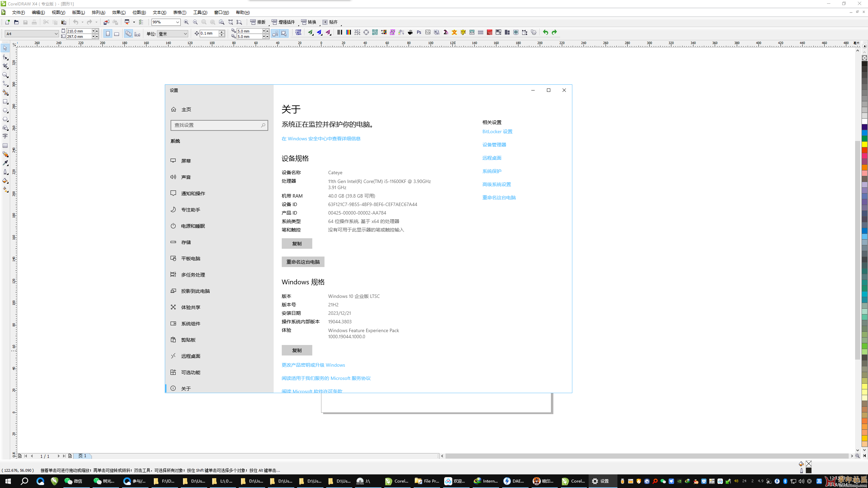Select the Interactive Blend tool in the toolbox
Screen dimensions: 868x488
(x=5, y=154)
